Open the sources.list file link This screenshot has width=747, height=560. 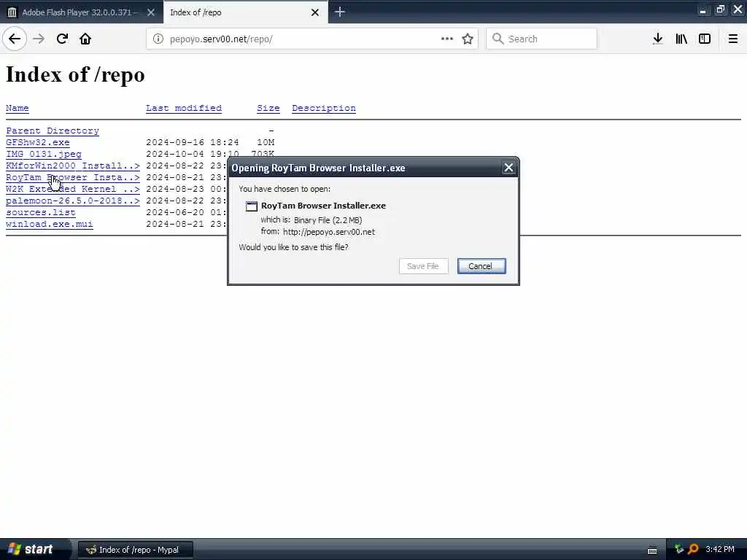point(41,212)
